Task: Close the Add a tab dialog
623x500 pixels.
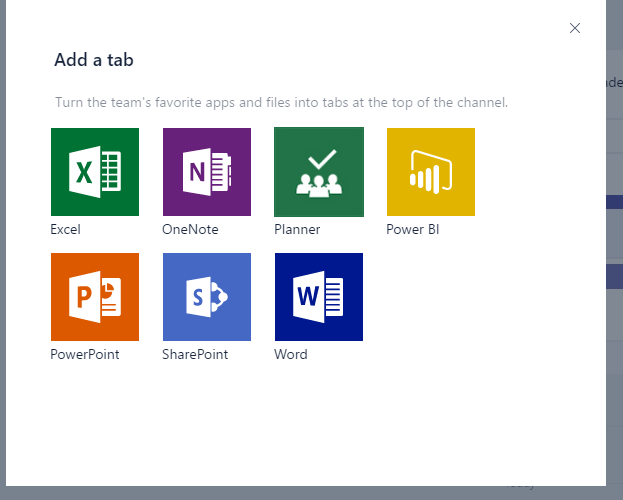Action: 575,28
